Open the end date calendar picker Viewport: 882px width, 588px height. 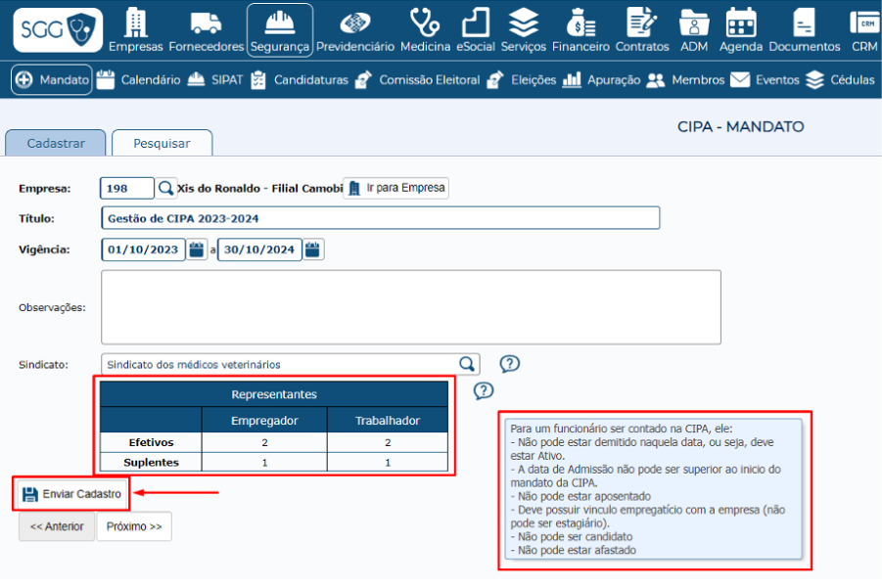tap(312, 249)
